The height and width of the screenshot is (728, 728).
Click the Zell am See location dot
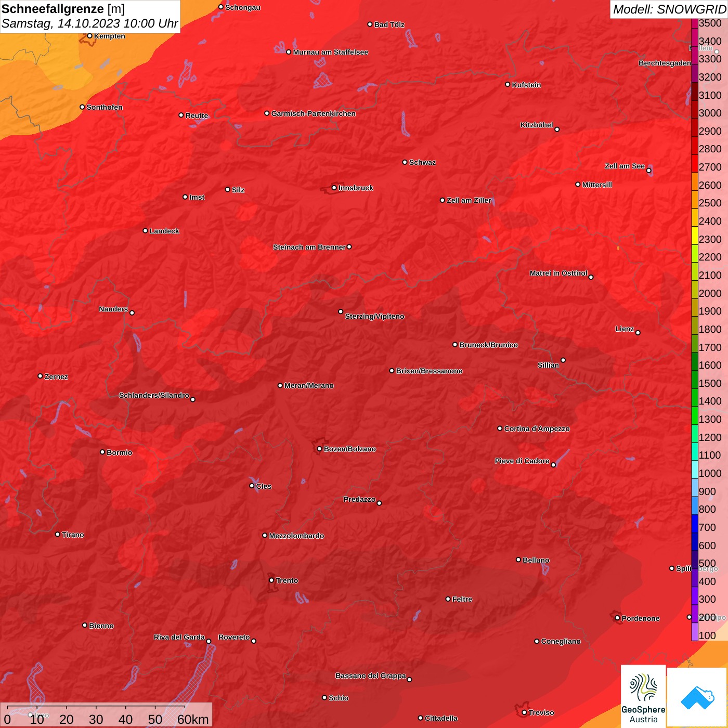click(x=648, y=170)
